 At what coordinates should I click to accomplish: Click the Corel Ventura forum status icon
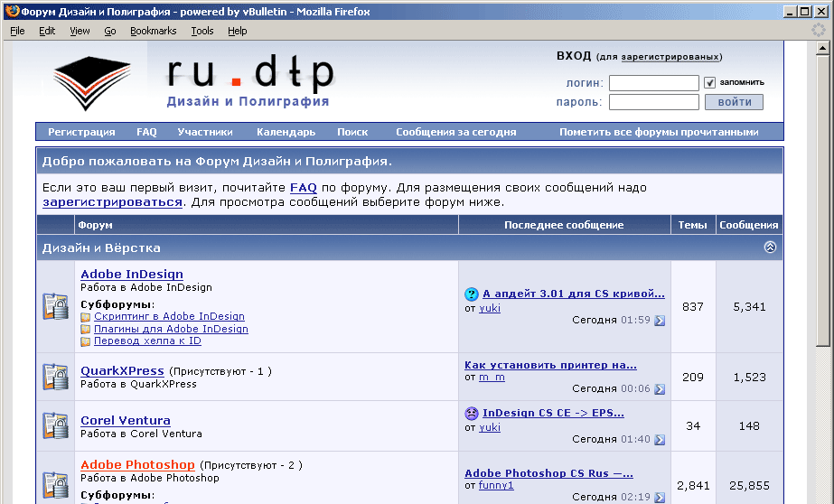pos(55,425)
